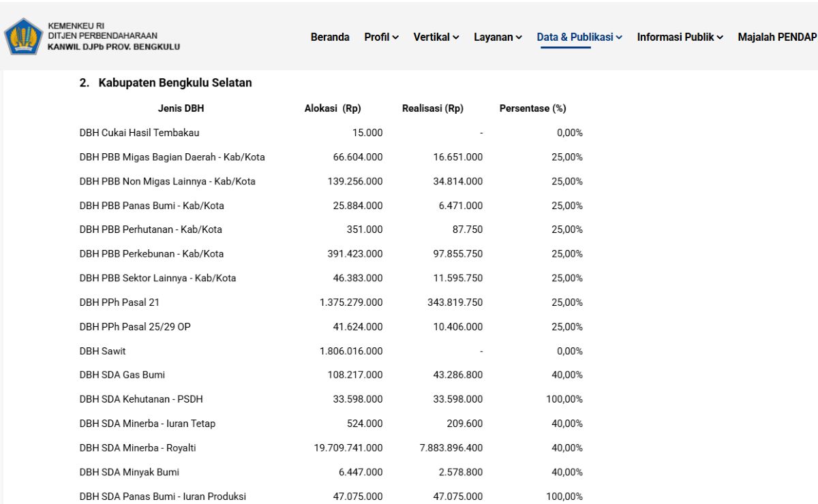Screen dimensions: 818x504
Task: Expand the Vertikal dropdown menu
Action: pos(436,37)
